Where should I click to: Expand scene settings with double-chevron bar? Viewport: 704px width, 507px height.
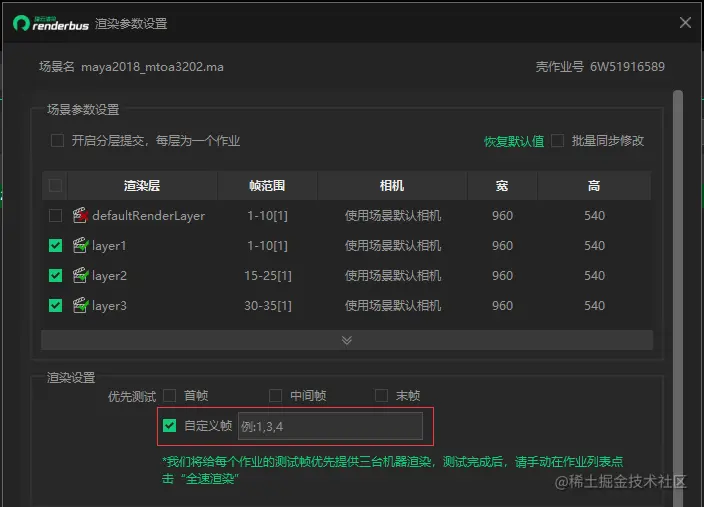[x=347, y=340]
